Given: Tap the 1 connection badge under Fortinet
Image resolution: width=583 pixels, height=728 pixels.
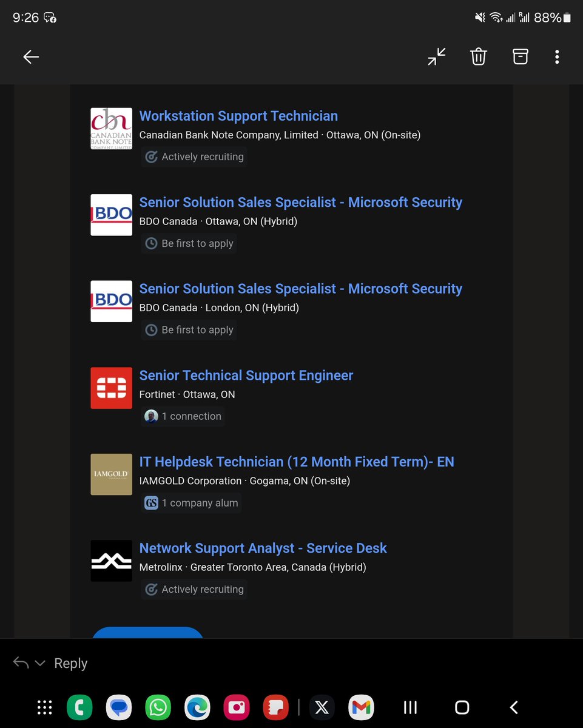Looking at the screenshot, I should point(183,416).
